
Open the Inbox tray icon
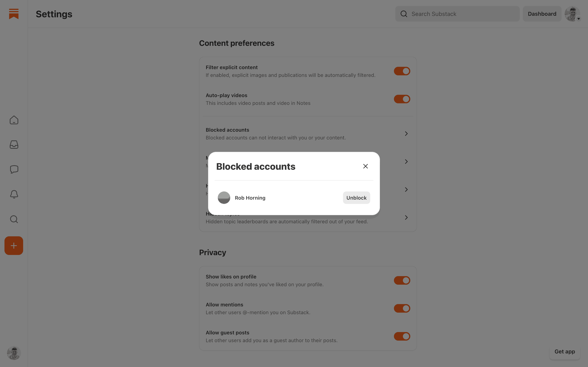[14, 145]
